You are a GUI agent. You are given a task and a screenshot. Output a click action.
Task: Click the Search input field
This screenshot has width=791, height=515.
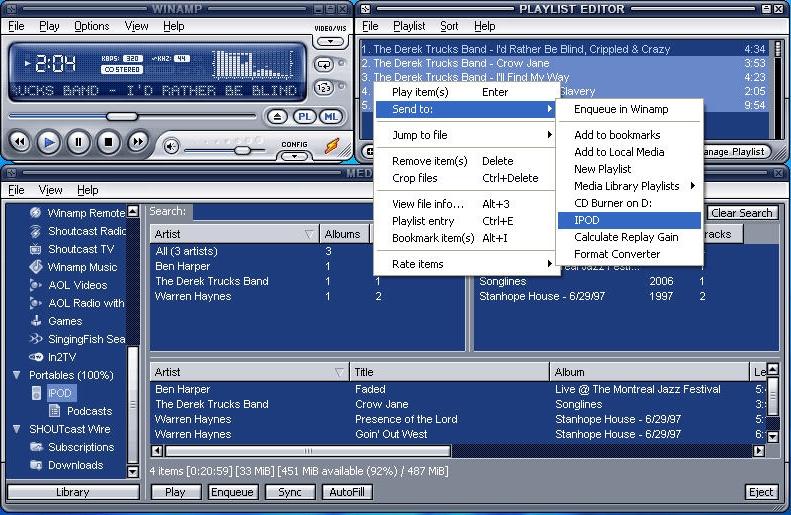pos(282,212)
